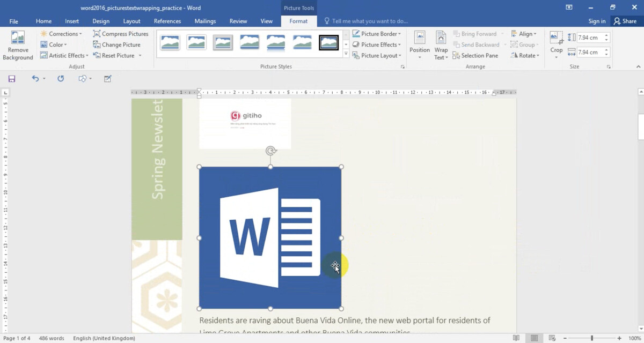
Task: Click the shape width input field
Action: click(x=590, y=52)
